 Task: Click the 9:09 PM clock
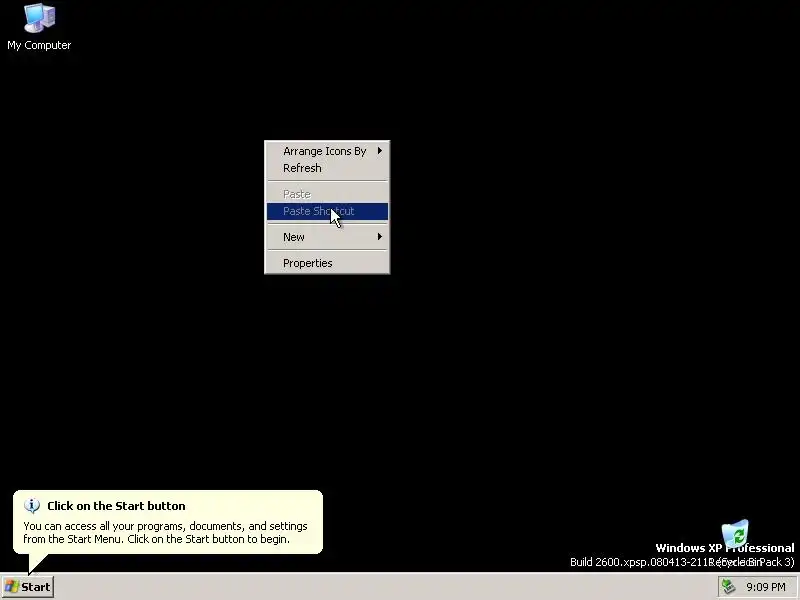coord(765,587)
